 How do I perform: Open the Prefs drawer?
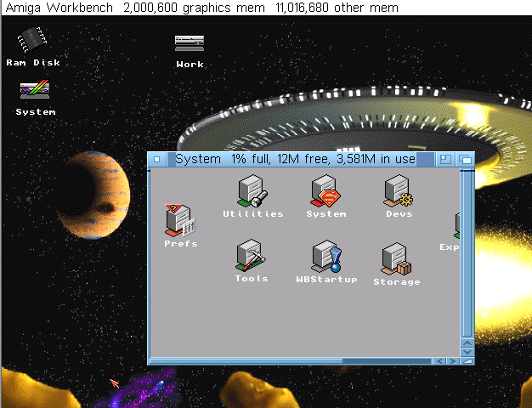tap(180, 220)
